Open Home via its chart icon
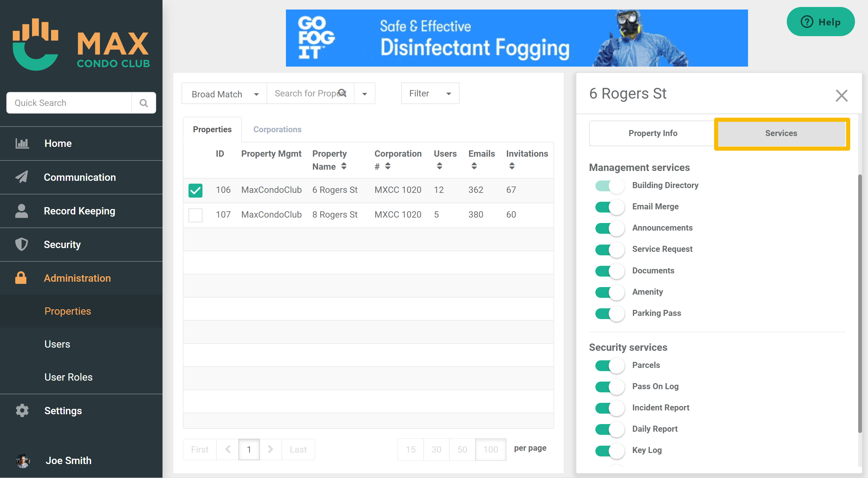The height and width of the screenshot is (478, 868). coord(22,143)
